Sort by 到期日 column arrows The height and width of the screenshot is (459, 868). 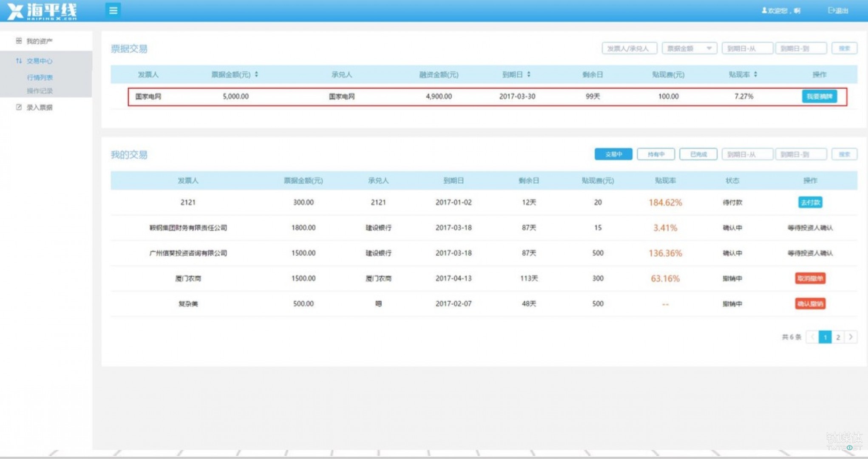pyautogui.click(x=529, y=75)
